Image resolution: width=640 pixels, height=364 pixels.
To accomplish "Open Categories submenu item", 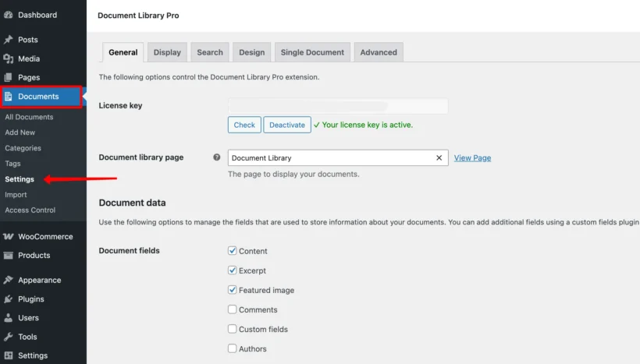I will (23, 148).
